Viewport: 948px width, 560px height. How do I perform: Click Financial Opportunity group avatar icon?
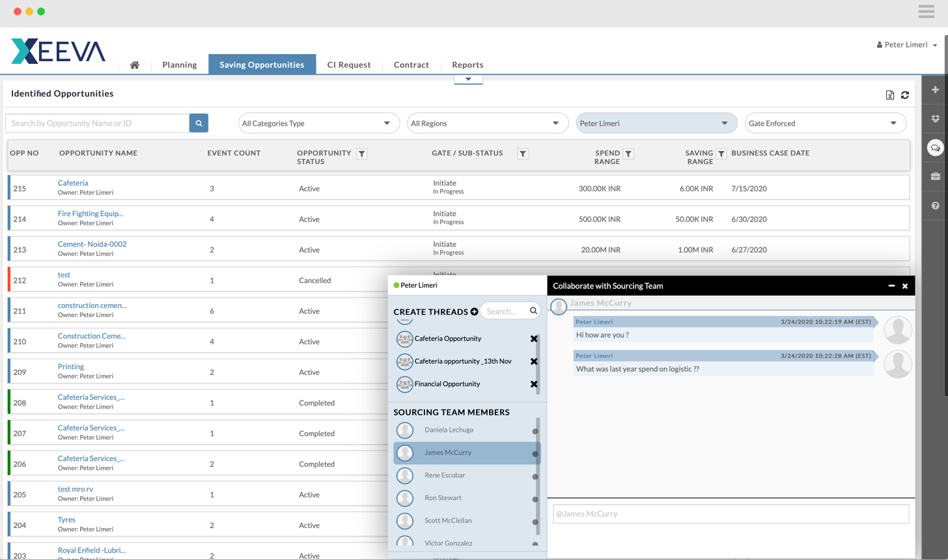(405, 384)
